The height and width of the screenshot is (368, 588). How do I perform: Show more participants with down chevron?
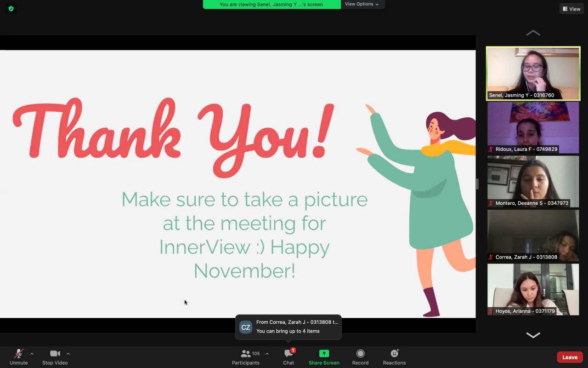(x=533, y=335)
